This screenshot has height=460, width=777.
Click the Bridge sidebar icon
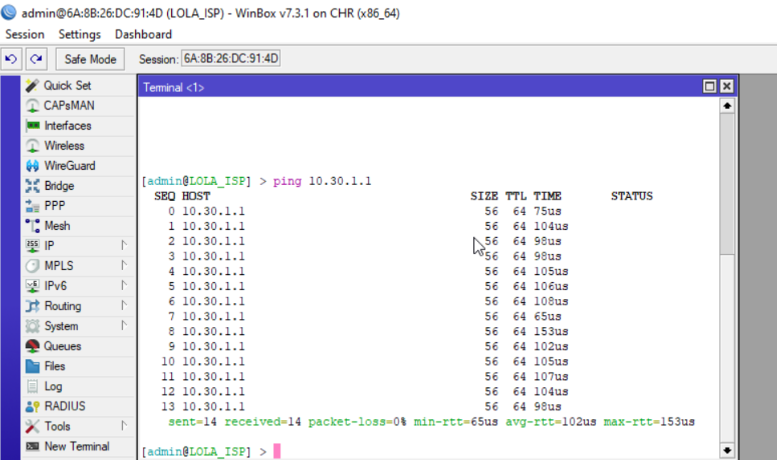pos(33,186)
